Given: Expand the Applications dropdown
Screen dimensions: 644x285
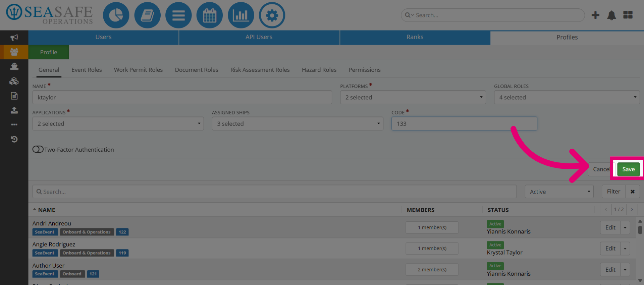Looking at the screenshot, I should click(x=118, y=124).
